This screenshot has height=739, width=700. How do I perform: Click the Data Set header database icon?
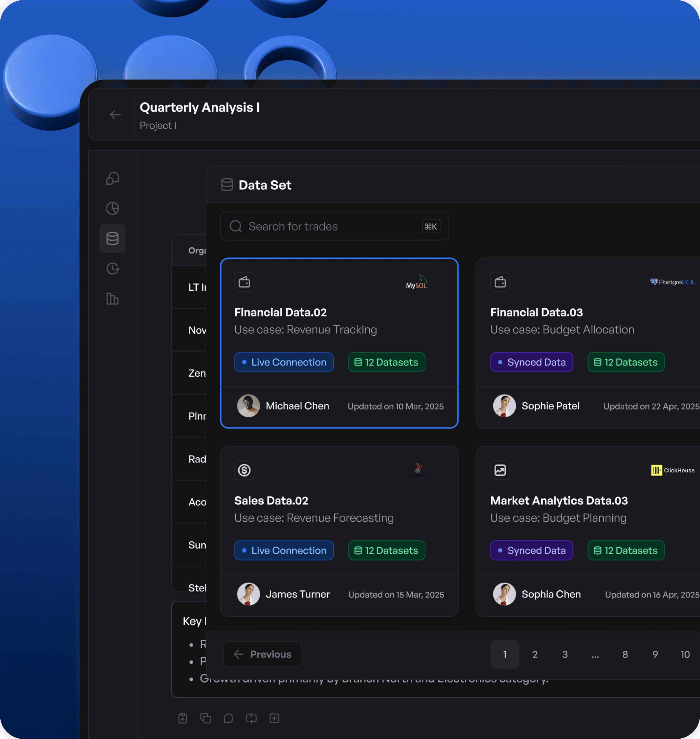point(227,185)
